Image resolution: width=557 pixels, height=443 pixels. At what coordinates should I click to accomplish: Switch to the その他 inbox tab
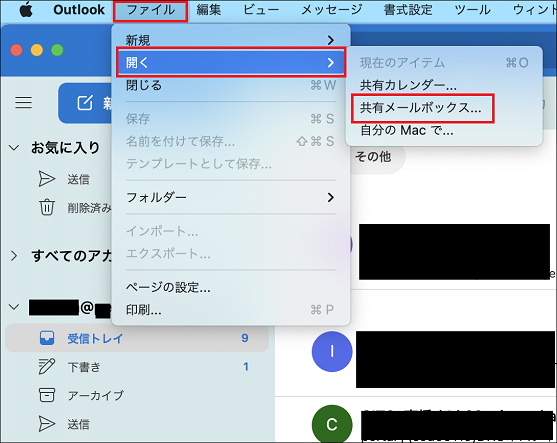[x=373, y=156]
